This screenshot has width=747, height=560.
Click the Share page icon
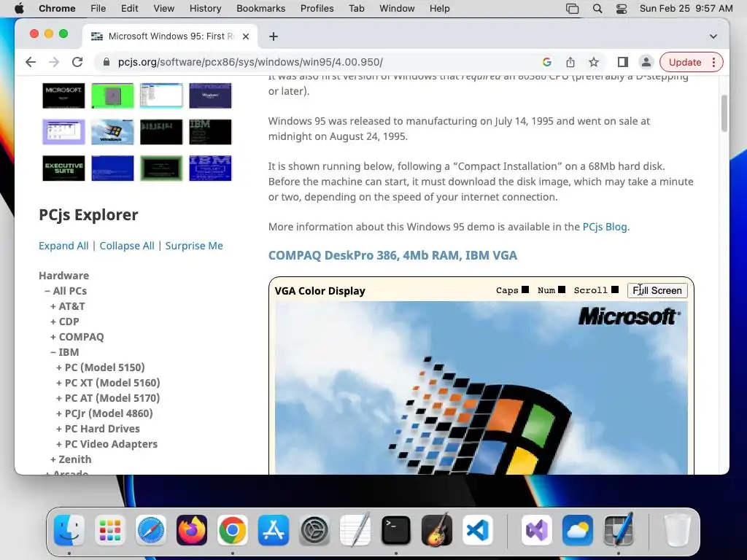(570, 62)
